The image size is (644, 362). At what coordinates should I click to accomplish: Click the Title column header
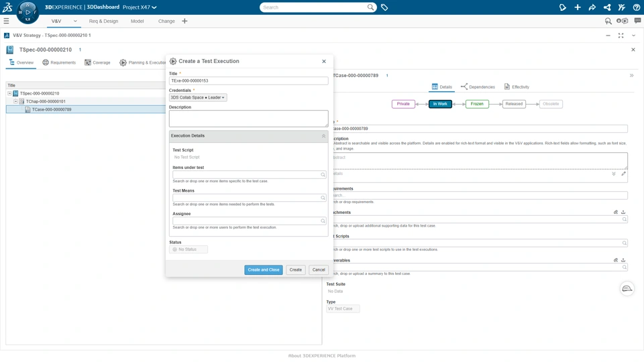coord(11,85)
